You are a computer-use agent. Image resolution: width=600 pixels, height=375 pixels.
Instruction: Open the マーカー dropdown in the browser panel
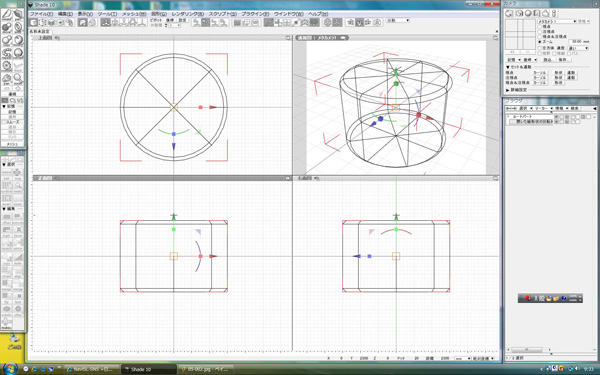coord(543,109)
